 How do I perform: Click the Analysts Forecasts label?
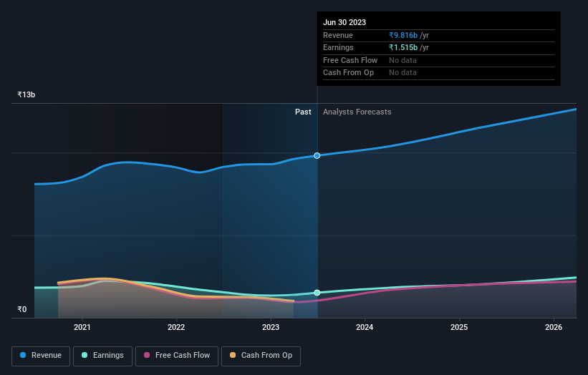[x=357, y=112]
